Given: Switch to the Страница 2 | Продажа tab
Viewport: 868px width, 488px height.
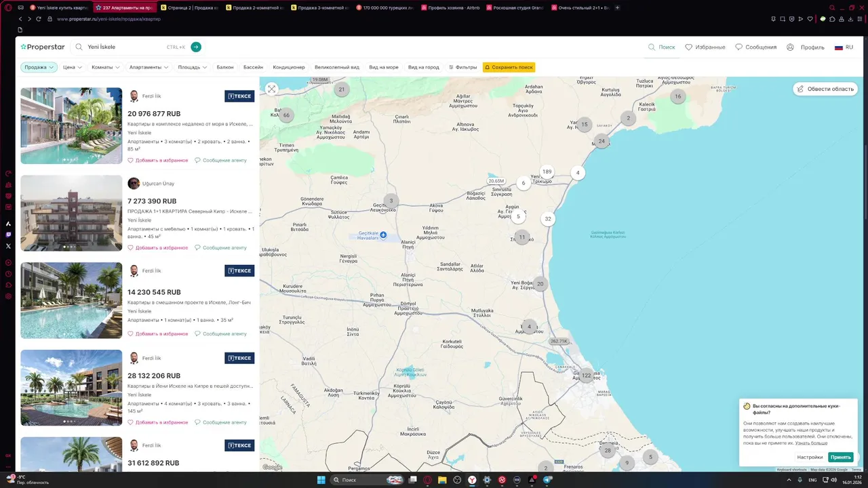Looking at the screenshot, I should coord(189,7).
